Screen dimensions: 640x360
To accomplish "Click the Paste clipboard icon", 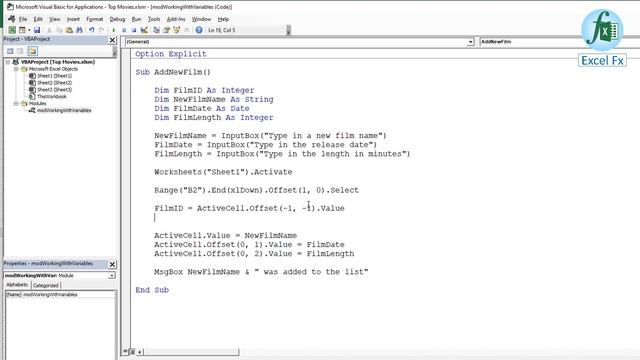I will click(69, 30).
